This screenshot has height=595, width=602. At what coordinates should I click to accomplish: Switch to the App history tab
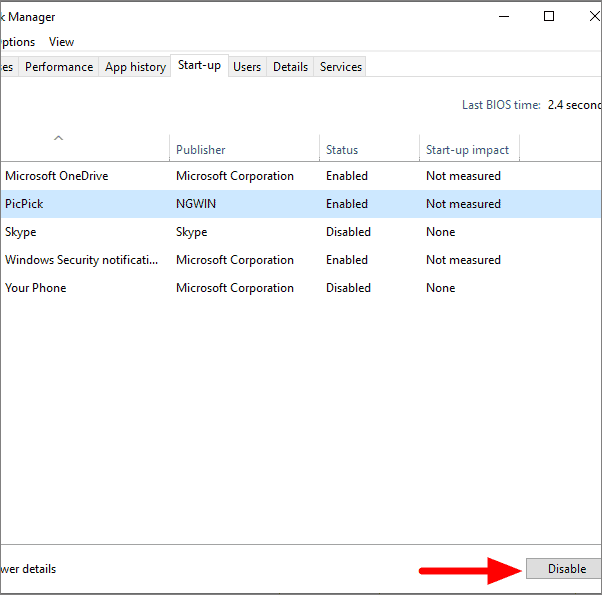[x=135, y=67]
